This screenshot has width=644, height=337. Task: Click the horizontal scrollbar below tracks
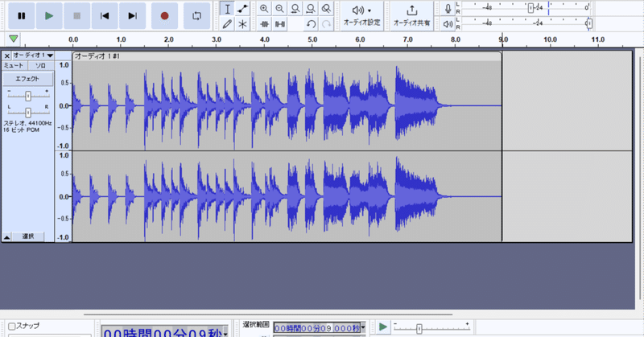(x=268, y=314)
